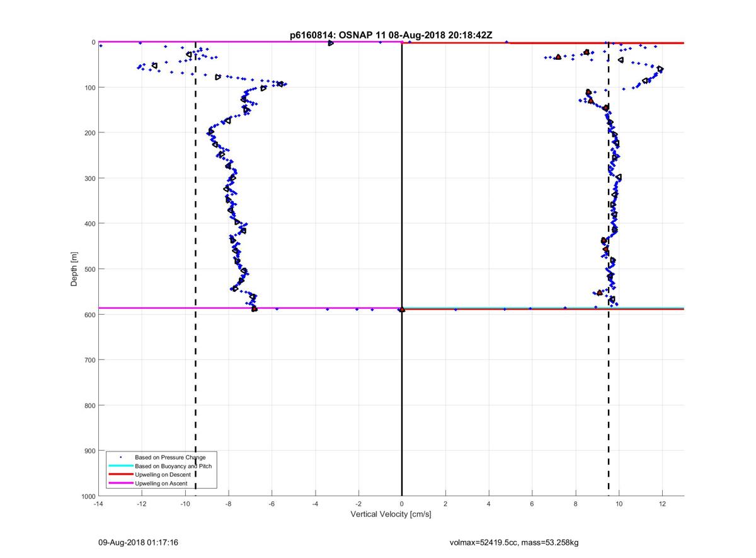Click velocity axis tick label '-6'
The width and height of the screenshot is (756, 558).
pos(272,504)
